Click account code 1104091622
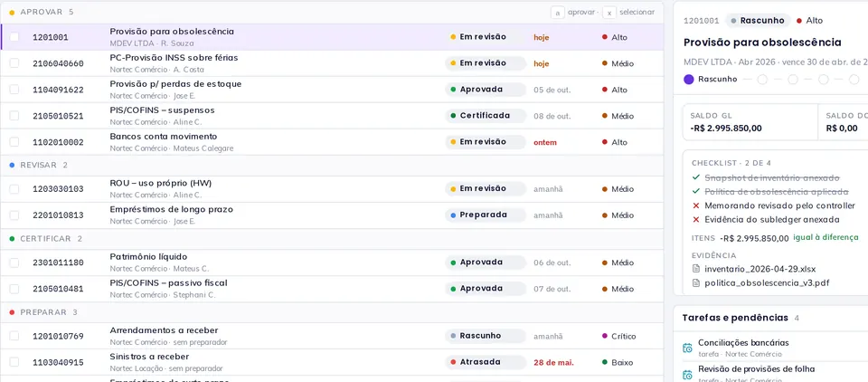 click(x=58, y=90)
